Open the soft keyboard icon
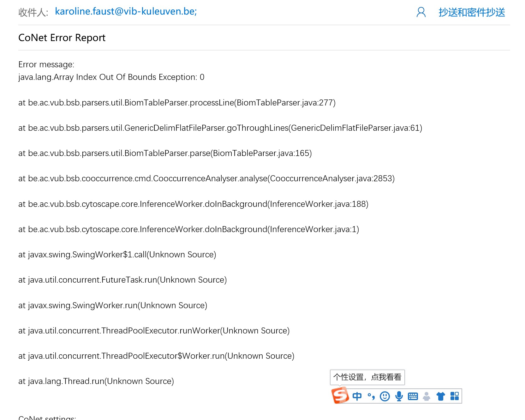 click(x=413, y=396)
